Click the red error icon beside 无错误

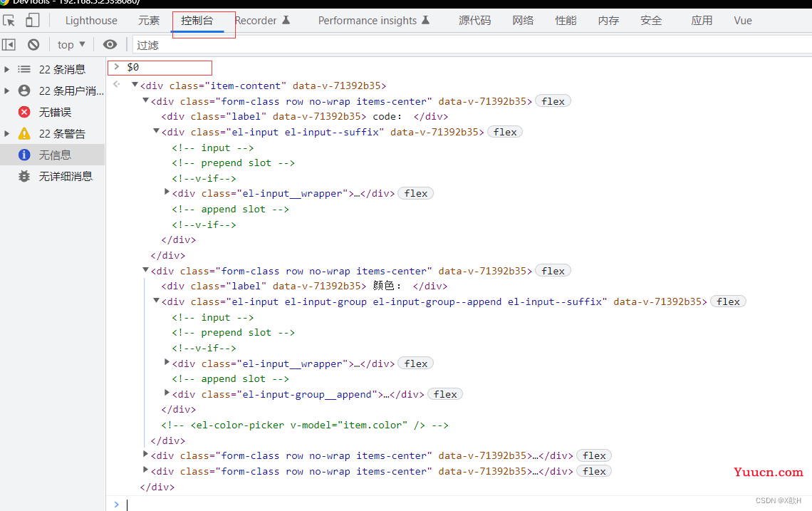tap(24, 112)
